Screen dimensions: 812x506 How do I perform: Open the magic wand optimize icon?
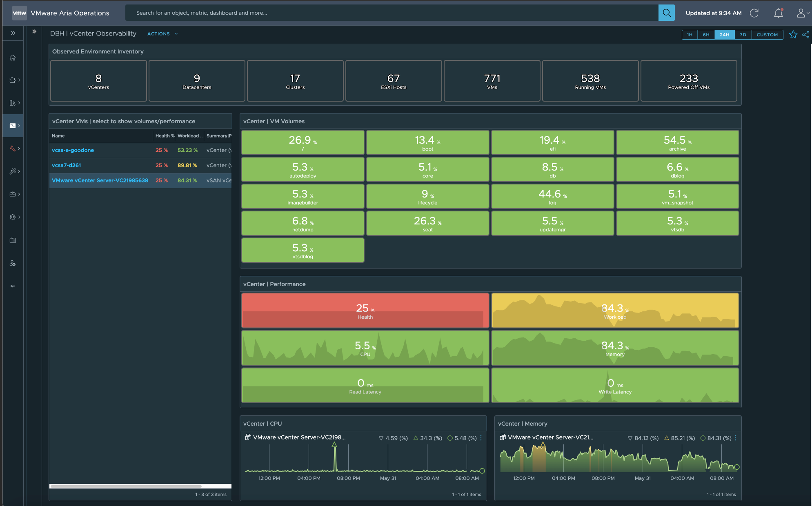coord(13,171)
